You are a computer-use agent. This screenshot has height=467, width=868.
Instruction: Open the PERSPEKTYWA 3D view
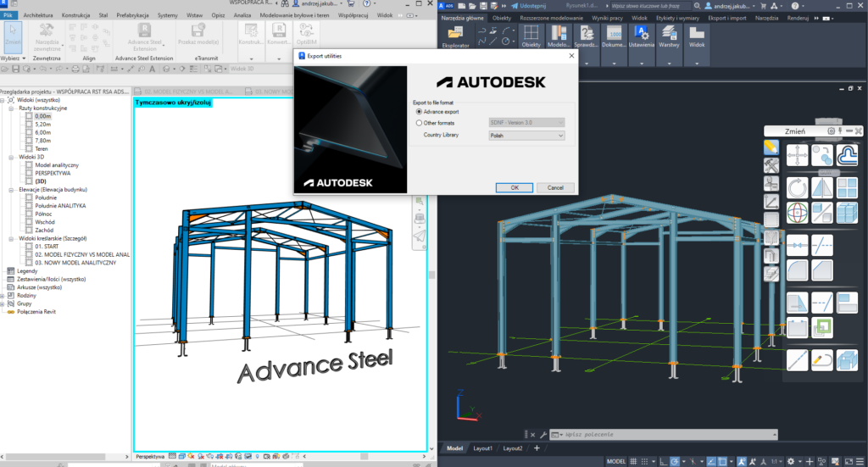click(53, 173)
